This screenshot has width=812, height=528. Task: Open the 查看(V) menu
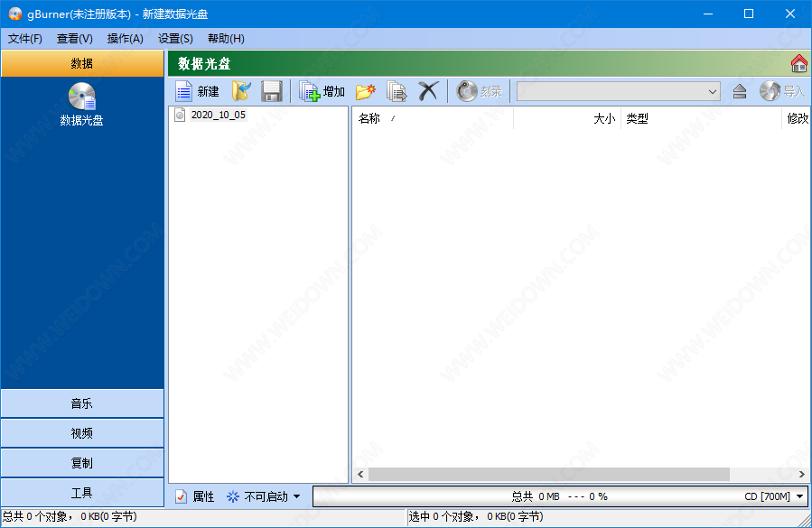click(75, 39)
